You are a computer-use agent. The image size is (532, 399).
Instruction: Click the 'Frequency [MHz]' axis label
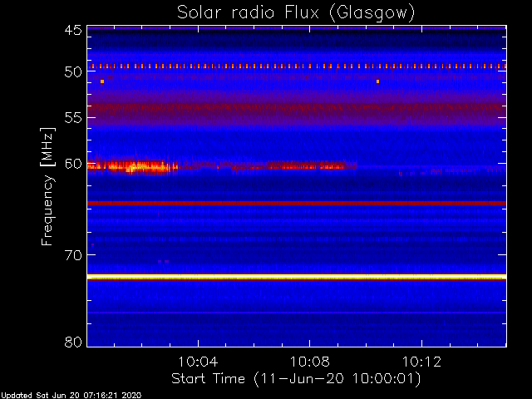tap(48, 186)
